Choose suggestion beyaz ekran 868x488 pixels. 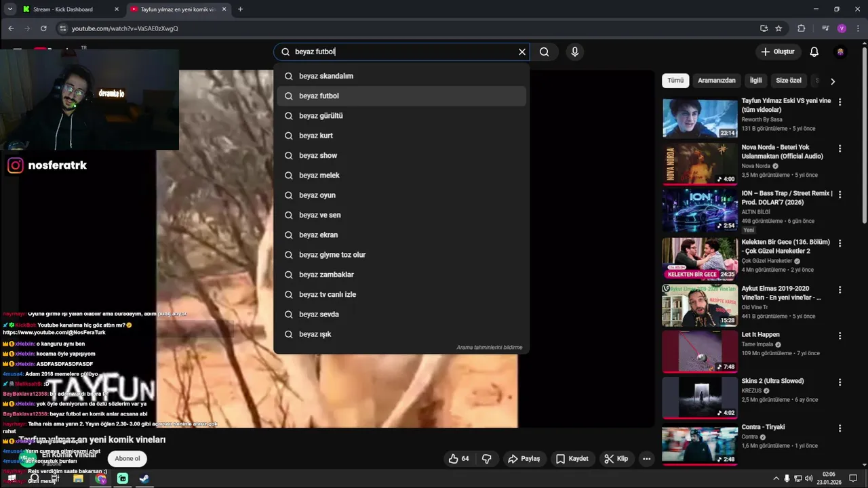click(401, 235)
